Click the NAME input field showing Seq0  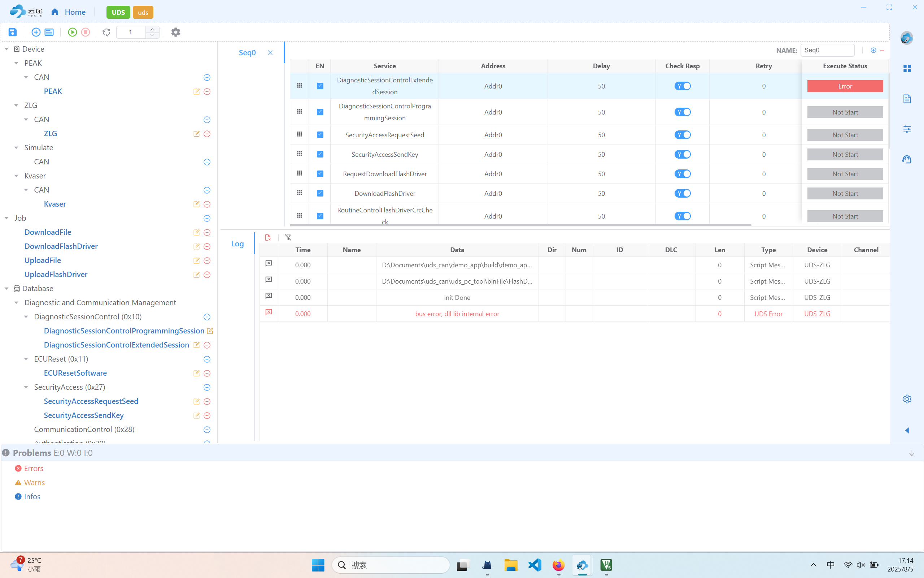coord(827,50)
